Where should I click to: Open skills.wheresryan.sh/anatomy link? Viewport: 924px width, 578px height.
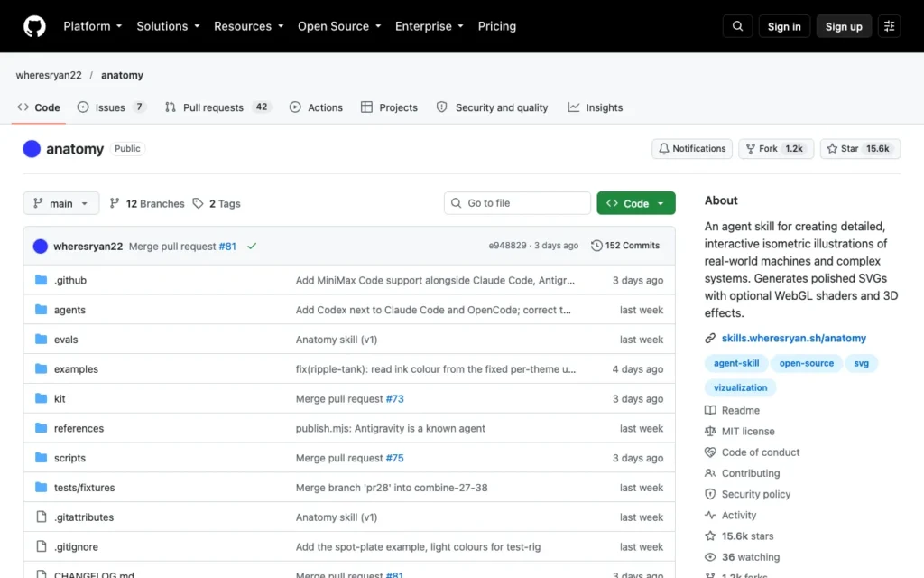pos(794,338)
